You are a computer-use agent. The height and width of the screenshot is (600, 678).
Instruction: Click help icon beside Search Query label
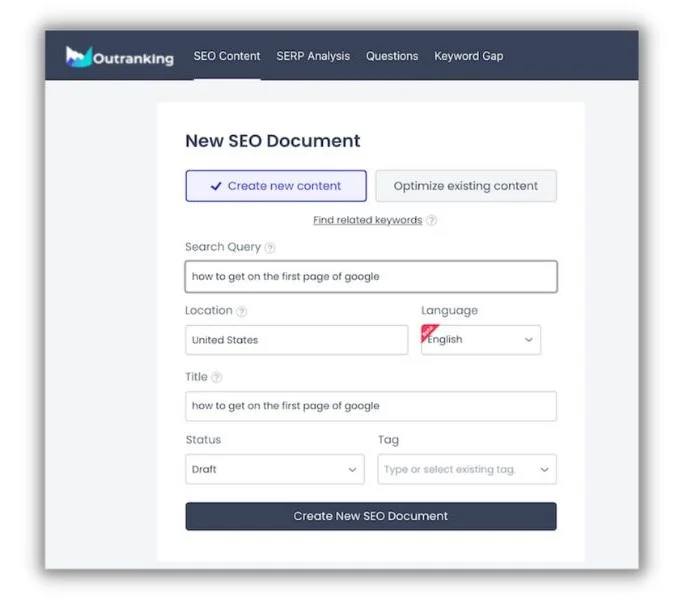(x=270, y=248)
